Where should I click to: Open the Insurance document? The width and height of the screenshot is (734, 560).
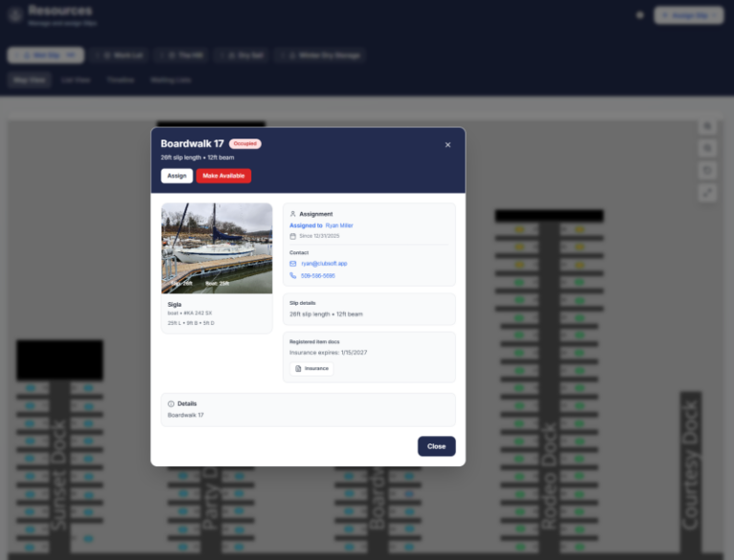(x=312, y=368)
